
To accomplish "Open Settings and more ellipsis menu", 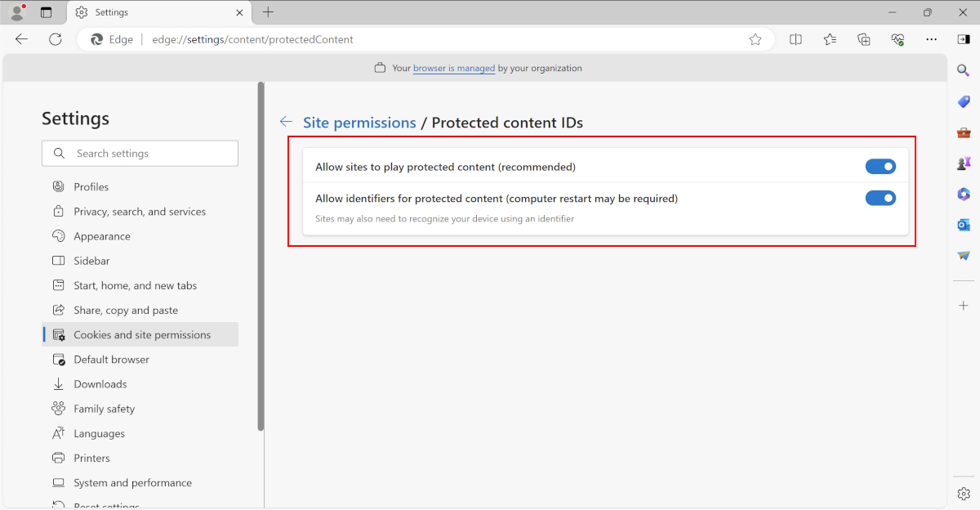I will click(932, 39).
